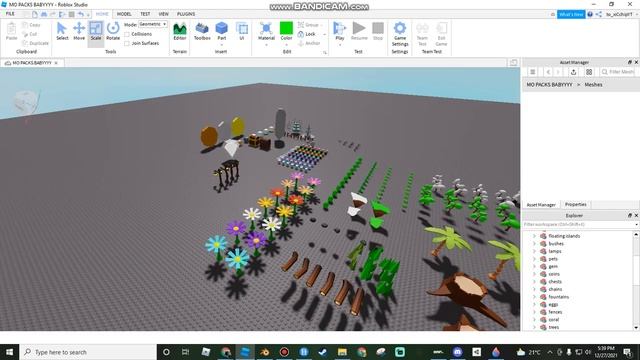Viewport: 640px width, 360px height.
Task: Click the green Color swatch
Action: [x=286, y=28]
